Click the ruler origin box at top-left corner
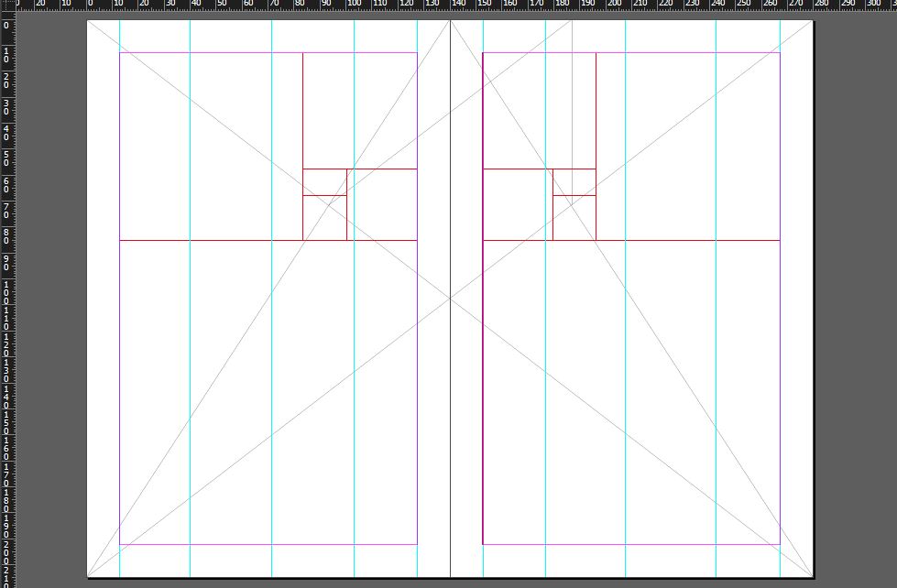 click(x=7, y=7)
